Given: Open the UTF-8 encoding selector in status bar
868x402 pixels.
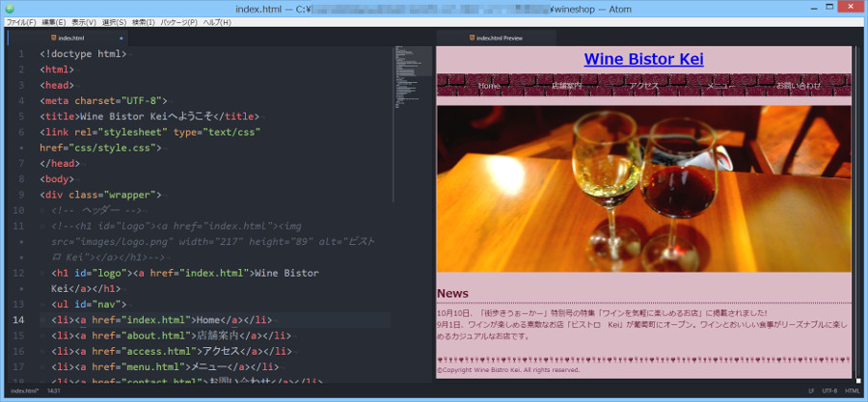Looking at the screenshot, I should 828,391.
